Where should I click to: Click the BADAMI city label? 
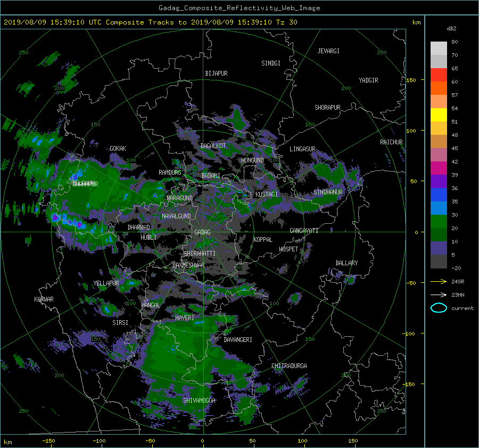pos(211,176)
